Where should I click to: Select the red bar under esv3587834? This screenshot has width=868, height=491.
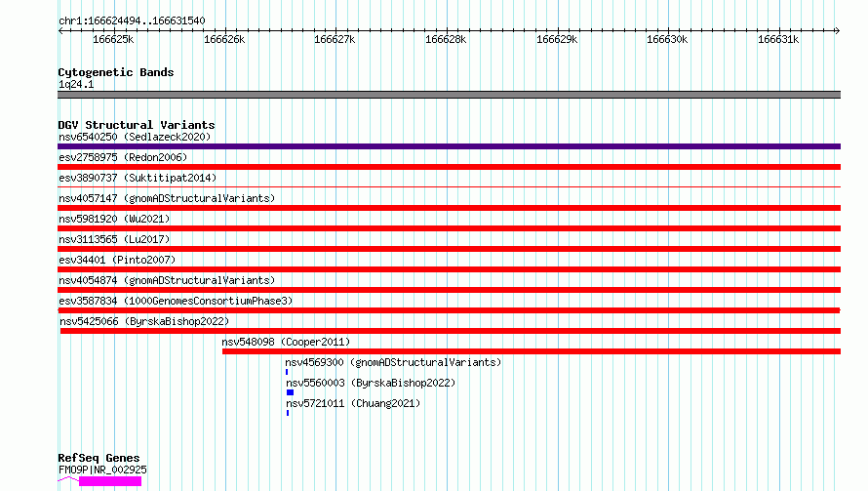pyautogui.click(x=449, y=310)
